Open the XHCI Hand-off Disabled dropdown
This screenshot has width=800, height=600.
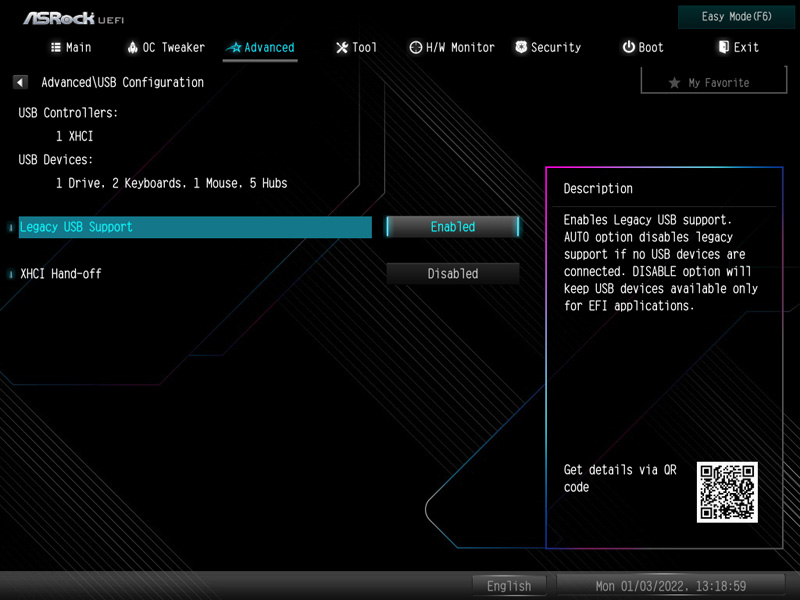453,274
